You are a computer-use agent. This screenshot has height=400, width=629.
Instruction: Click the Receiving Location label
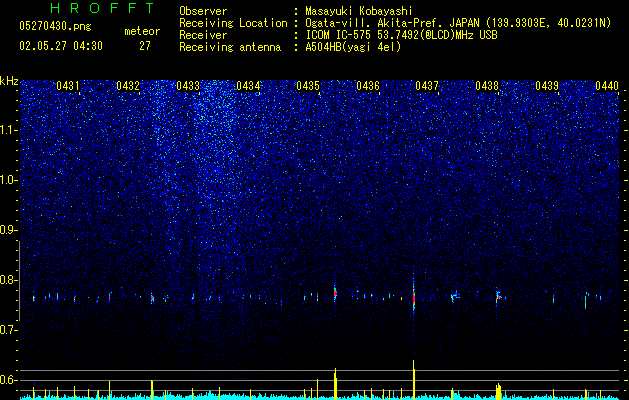coord(233,23)
